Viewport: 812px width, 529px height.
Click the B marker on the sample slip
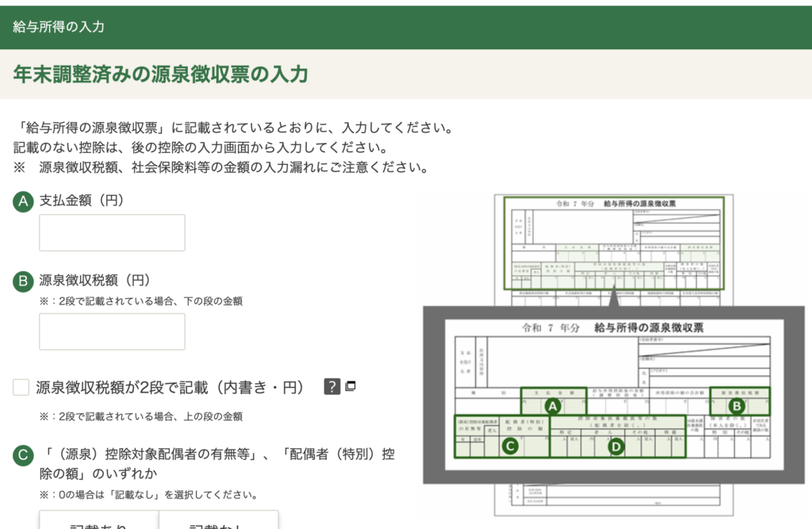point(737,405)
